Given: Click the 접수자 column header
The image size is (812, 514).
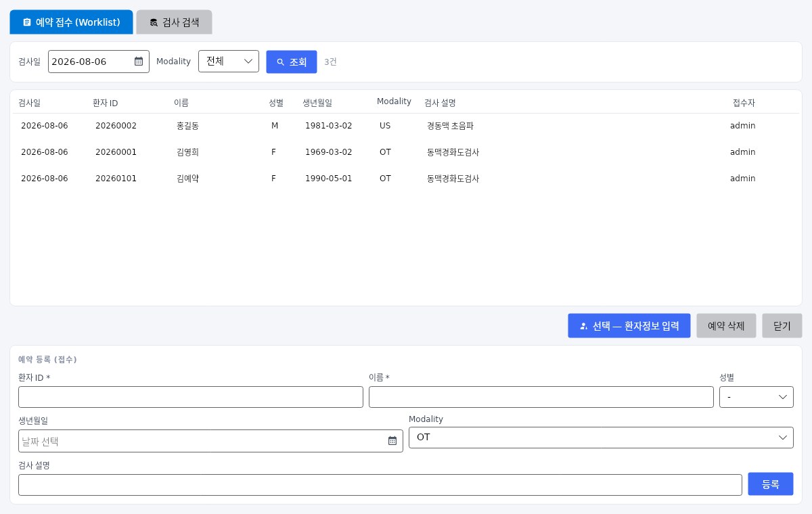Looking at the screenshot, I should [744, 103].
